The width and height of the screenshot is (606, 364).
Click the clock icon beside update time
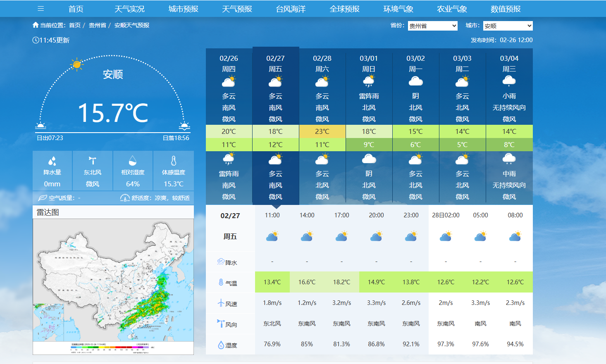36,40
